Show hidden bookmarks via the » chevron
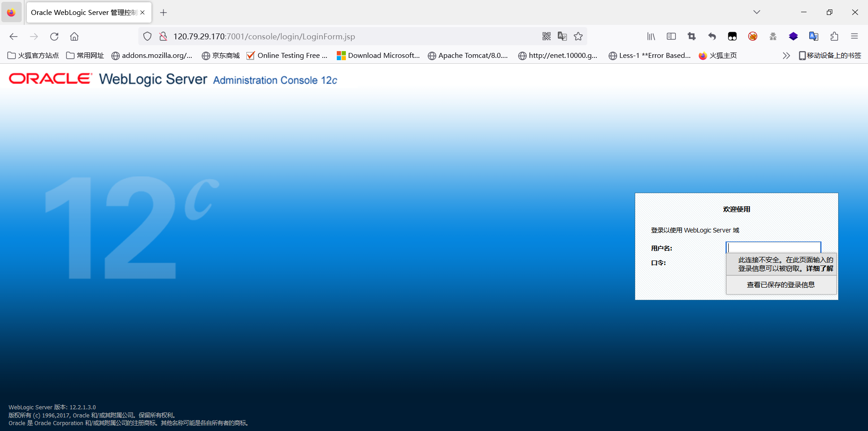The width and height of the screenshot is (868, 431). click(x=786, y=55)
